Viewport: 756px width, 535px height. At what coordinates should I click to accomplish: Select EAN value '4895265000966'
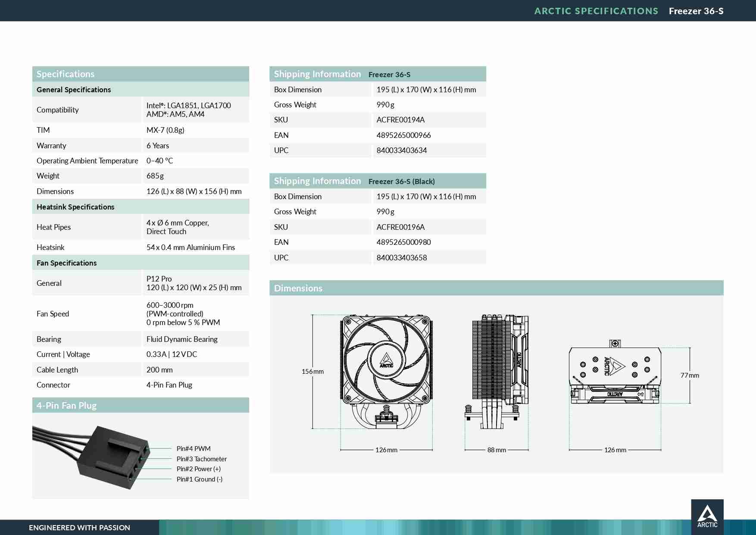[404, 135]
